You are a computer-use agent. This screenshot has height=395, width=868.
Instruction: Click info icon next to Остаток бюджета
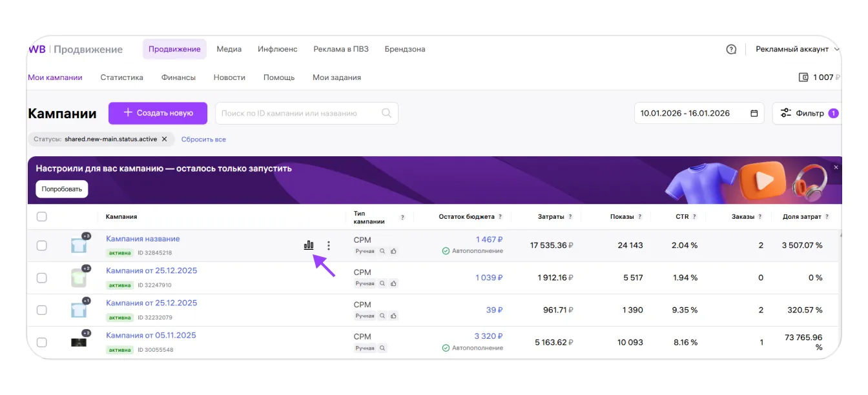click(x=500, y=217)
